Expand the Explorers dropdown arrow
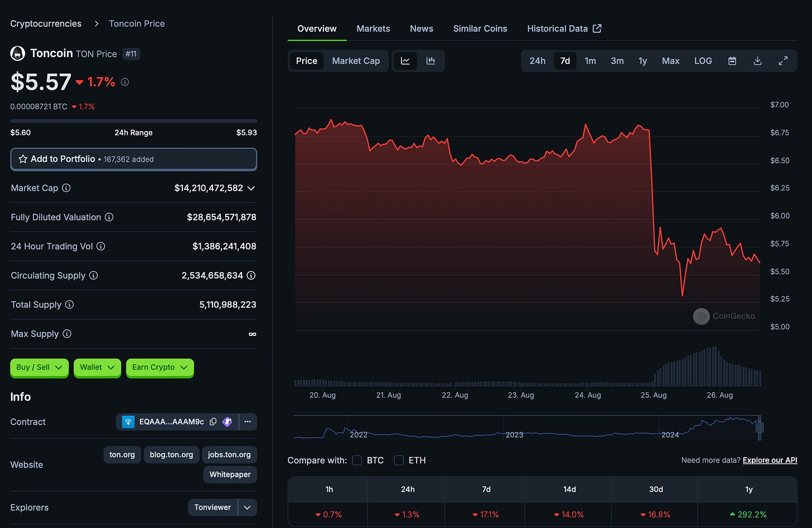Screen dimensions: 812x528 [x=247, y=507]
